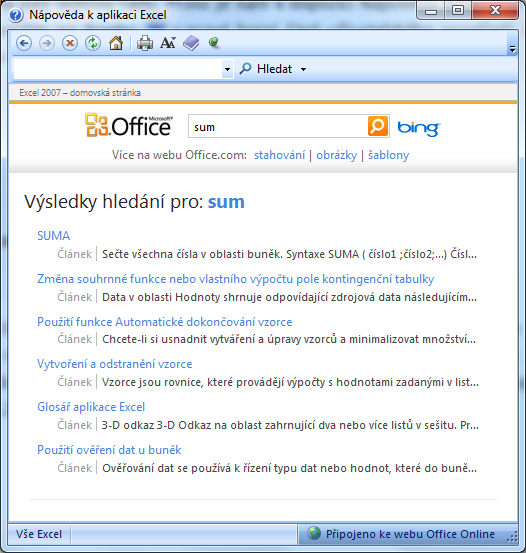The image size is (526, 553).
Task: Open the obrázky link
Action: pos(337,155)
